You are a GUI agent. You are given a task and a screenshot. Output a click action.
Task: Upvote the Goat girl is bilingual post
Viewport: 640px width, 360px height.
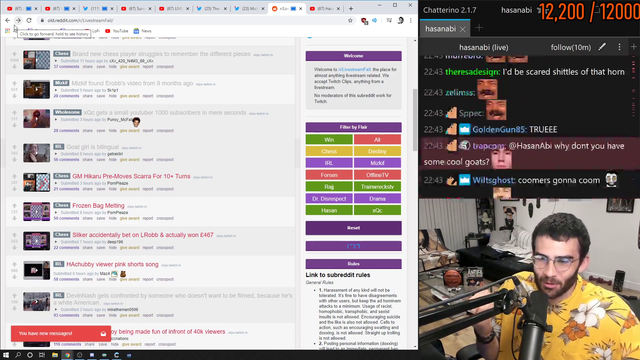click(14, 147)
